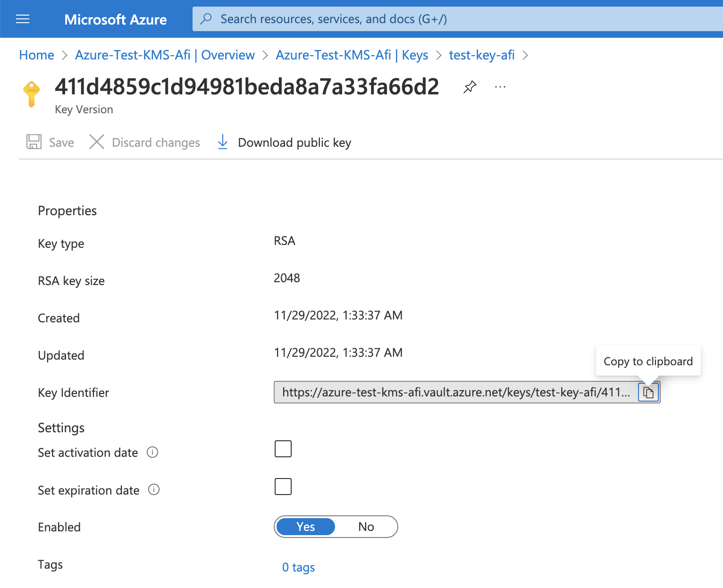The height and width of the screenshot is (588, 723).
Task: Click the Discard changes X icon
Action: pyautogui.click(x=97, y=142)
